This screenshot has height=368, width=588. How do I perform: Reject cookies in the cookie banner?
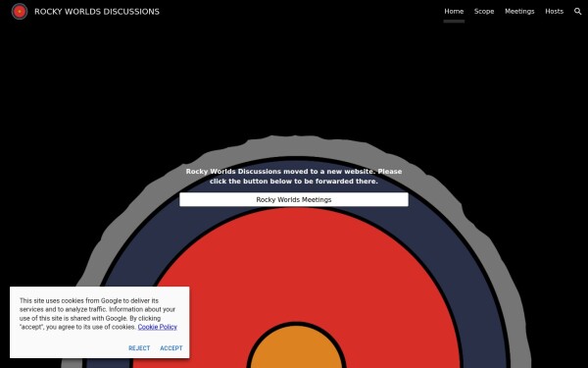coord(139,348)
